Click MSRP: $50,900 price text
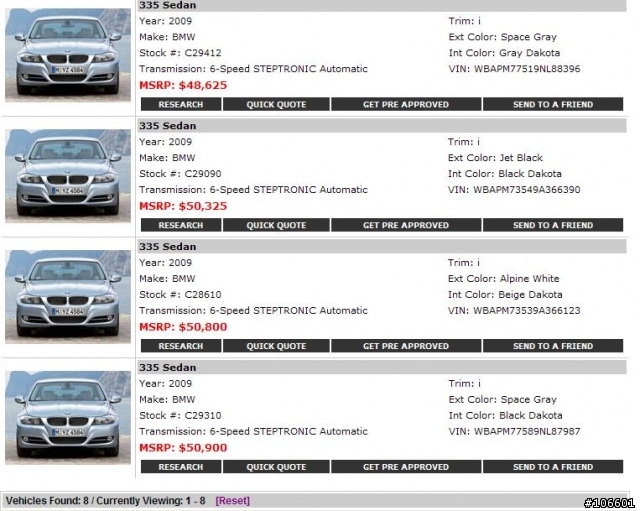Image resolution: width=640 pixels, height=511 pixels. 183,448
